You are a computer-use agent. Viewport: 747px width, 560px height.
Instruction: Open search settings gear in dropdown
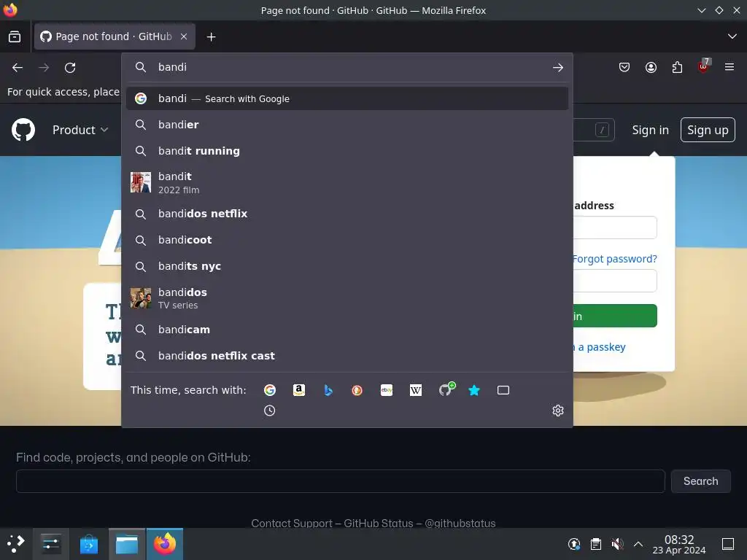point(558,411)
